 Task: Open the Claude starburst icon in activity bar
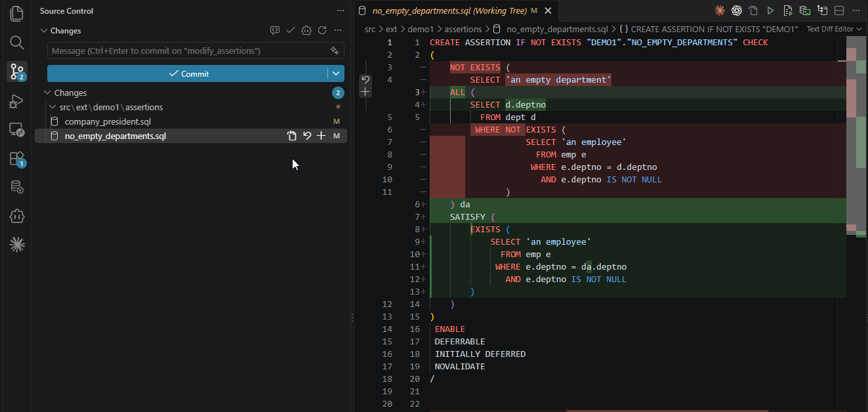[x=17, y=245]
